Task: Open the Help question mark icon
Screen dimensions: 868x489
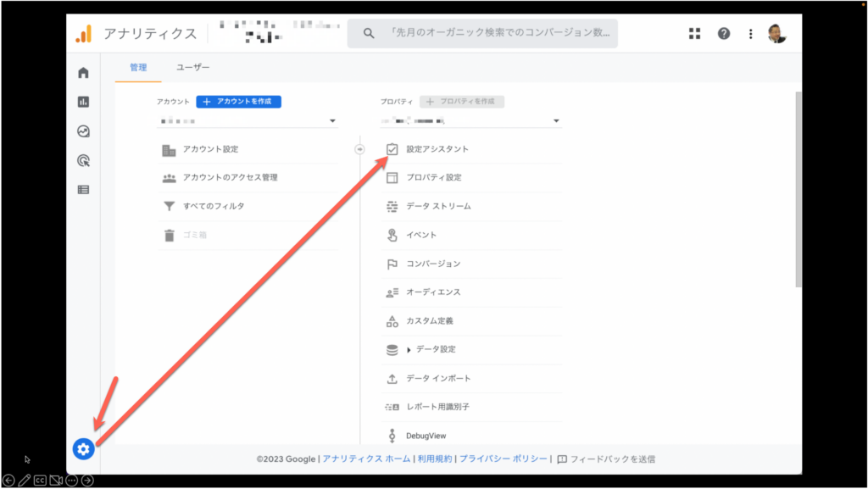Action: (724, 34)
